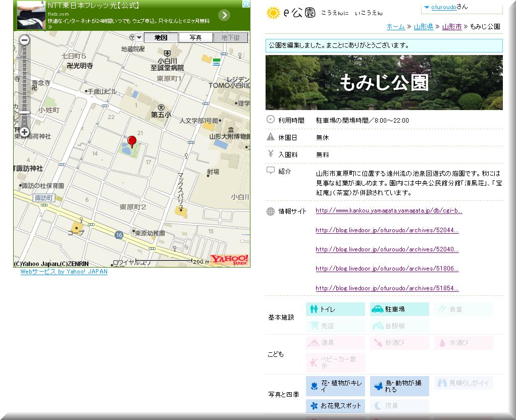Click the 第五小 school symbol on map

[x=161, y=108]
